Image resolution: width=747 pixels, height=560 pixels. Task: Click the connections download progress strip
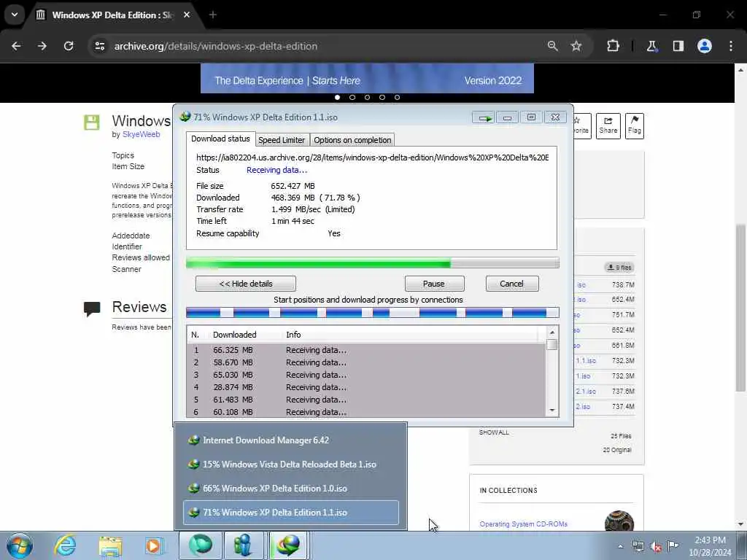coord(372,313)
